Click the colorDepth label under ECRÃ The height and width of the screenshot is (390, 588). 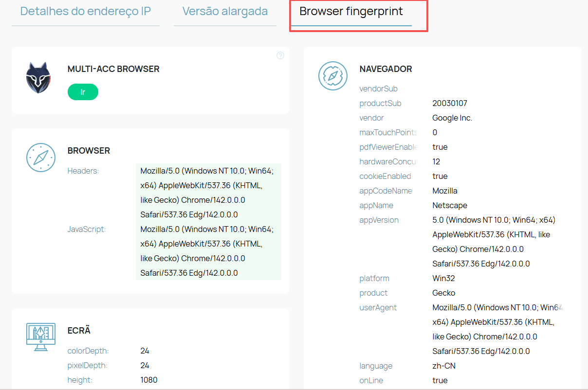tap(88, 351)
